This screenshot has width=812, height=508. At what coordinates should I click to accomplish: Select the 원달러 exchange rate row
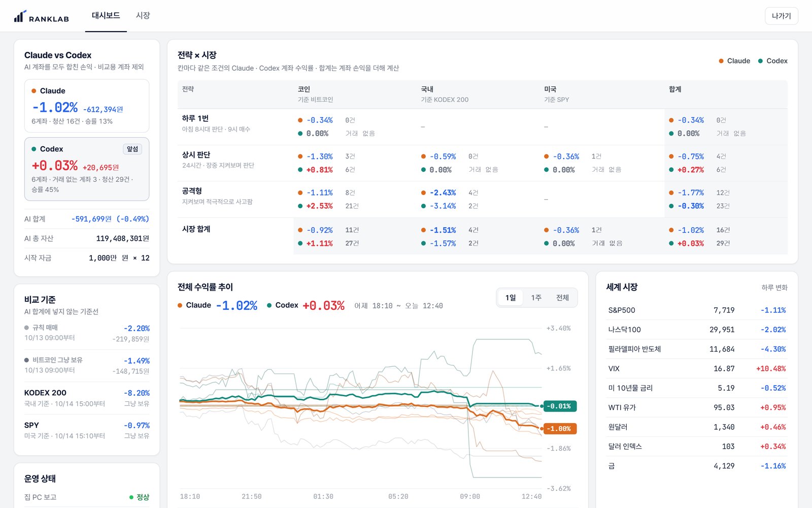(x=697, y=427)
